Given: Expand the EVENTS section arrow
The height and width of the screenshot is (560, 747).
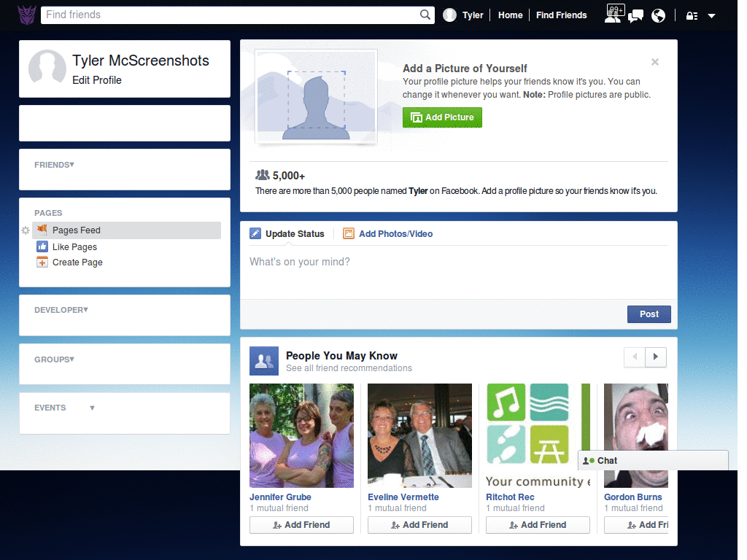Looking at the screenshot, I should tap(92, 408).
